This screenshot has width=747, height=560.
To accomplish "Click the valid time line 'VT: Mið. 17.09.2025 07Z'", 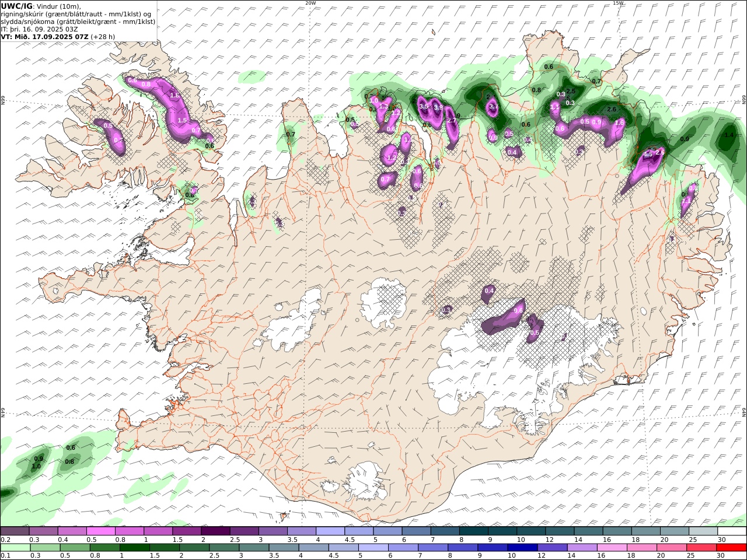I will point(45,36).
